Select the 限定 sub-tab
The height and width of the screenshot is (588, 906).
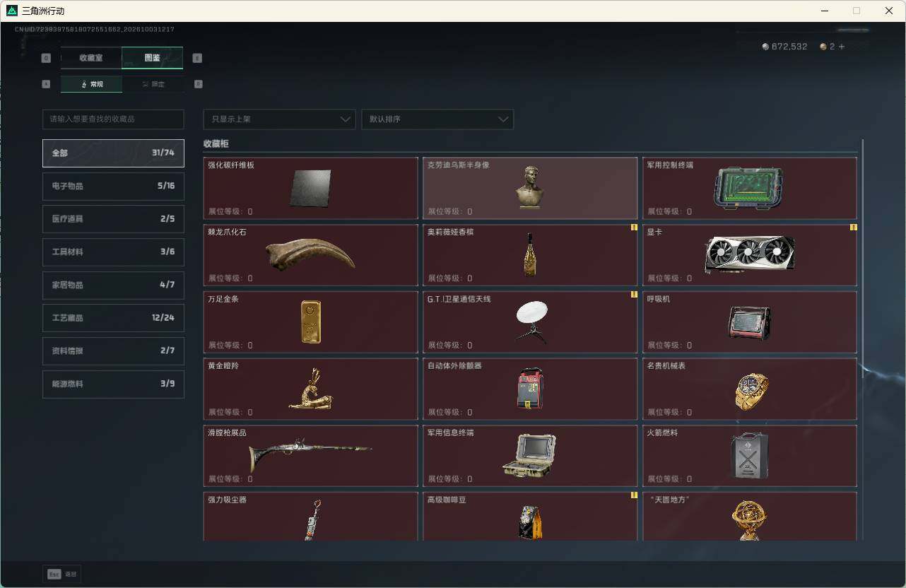coord(153,84)
